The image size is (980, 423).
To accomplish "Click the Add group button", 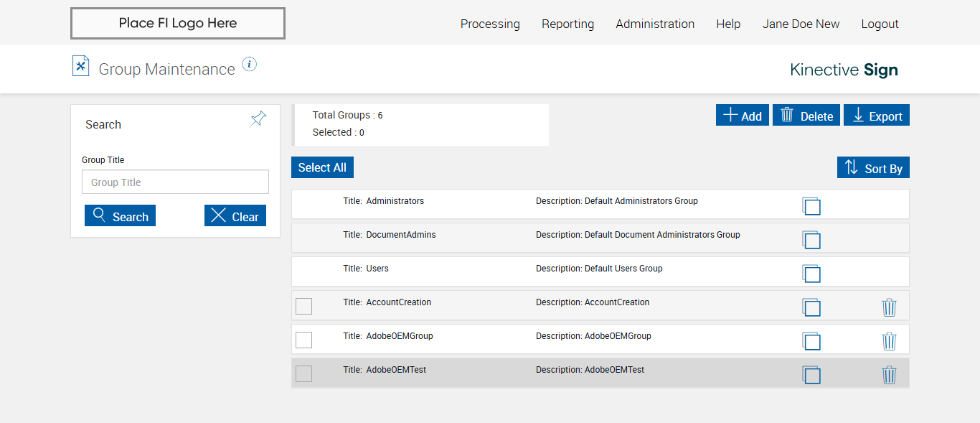I will [x=743, y=116].
